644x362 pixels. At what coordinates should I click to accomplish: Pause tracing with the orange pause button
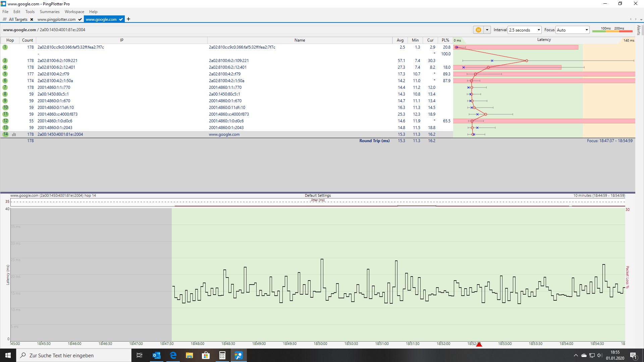coord(478,30)
